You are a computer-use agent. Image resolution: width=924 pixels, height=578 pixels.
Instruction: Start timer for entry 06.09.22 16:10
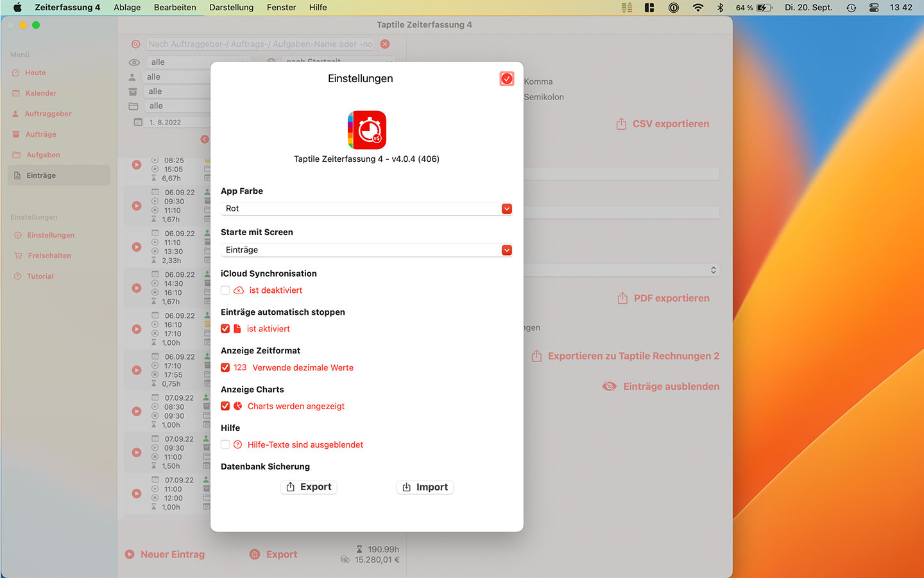(x=137, y=329)
